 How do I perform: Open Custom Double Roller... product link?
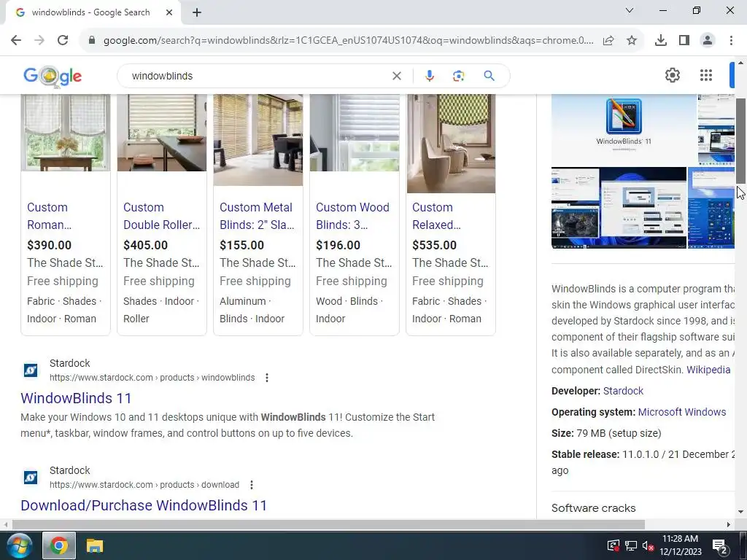point(161,216)
